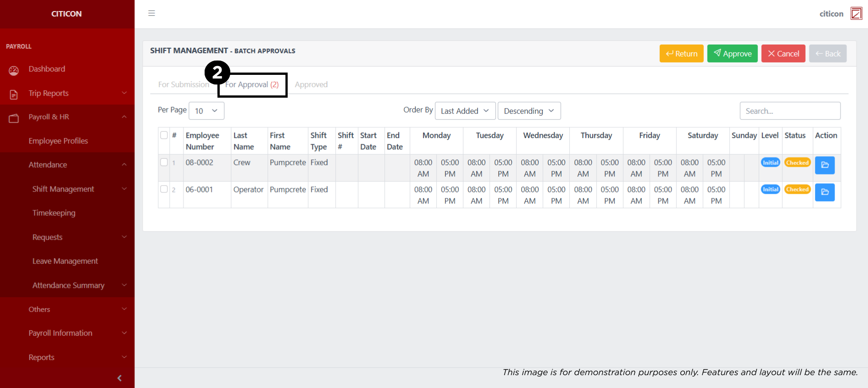Collapse sidebar with the left arrow
The height and width of the screenshot is (388, 868).
[119, 378]
